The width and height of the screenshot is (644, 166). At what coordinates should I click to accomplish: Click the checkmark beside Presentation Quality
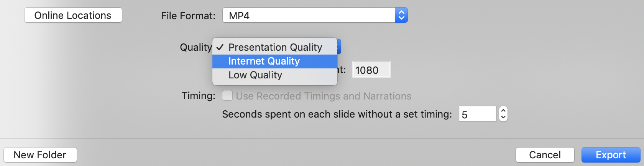coord(220,47)
